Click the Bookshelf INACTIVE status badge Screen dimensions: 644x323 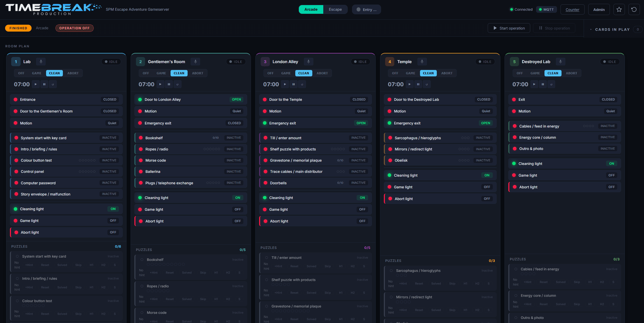[x=234, y=138]
